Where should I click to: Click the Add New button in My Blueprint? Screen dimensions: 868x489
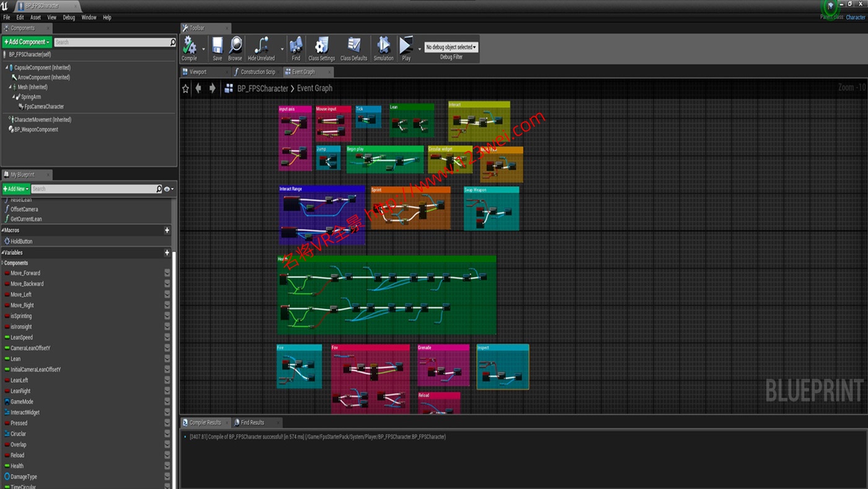point(15,189)
